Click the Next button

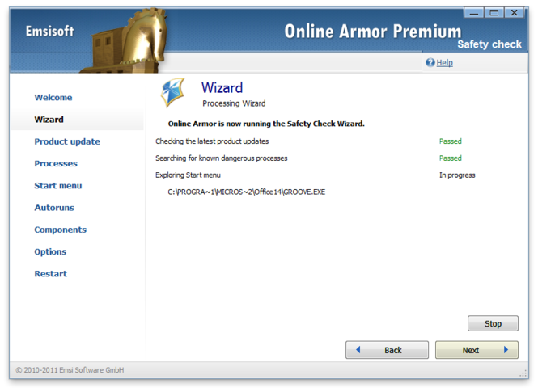(x=477, y=350)
